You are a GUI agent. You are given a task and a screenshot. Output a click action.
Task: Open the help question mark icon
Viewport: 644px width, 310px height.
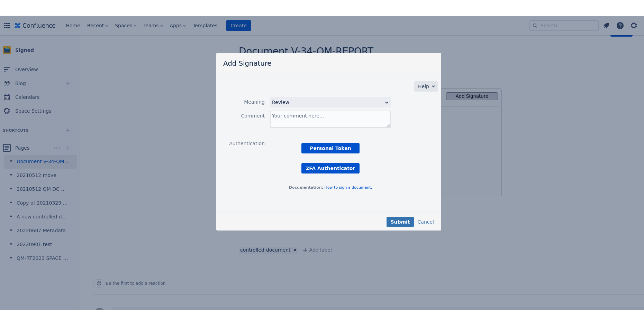click(x=620, y=26)
